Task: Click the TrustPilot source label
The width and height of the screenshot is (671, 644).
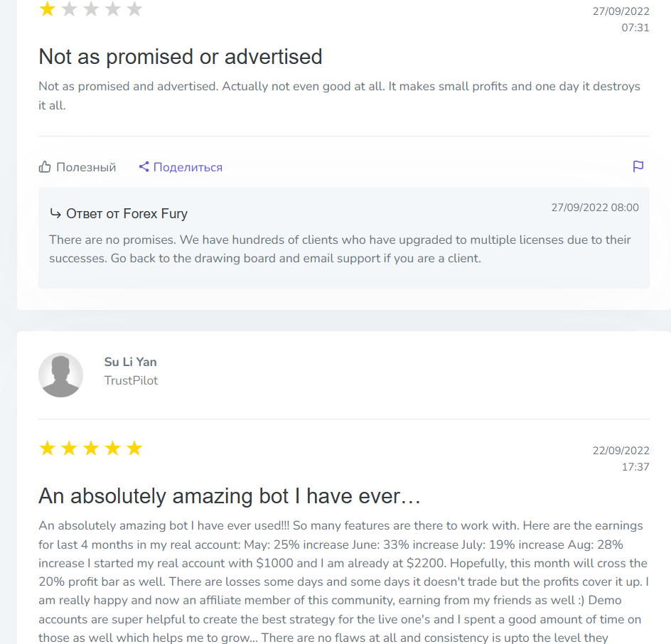Action: 131,380
